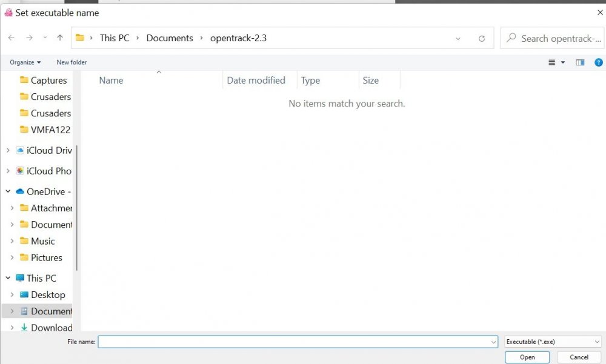This screenshot has height=364, width=606.
Task: Expand the address bar path history dropdown
Action: point(458,38)
